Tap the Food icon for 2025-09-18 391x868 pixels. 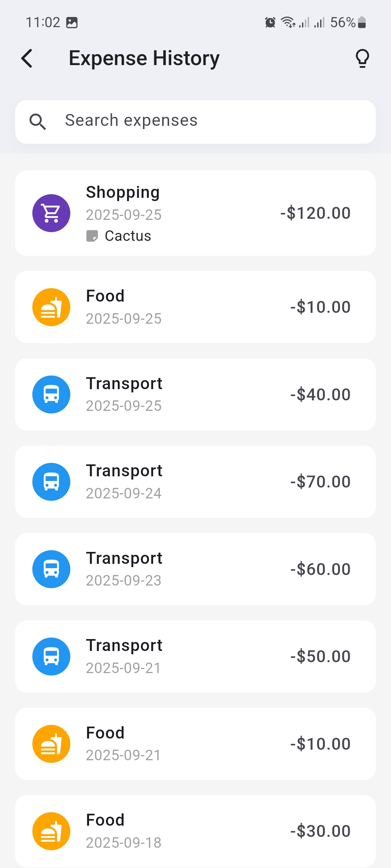point(51,831)
